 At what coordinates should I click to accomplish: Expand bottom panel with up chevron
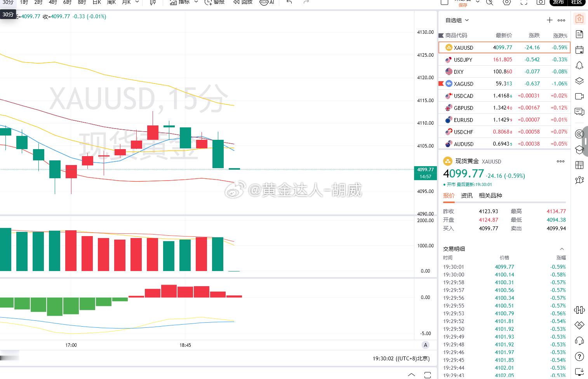point(411,375)
